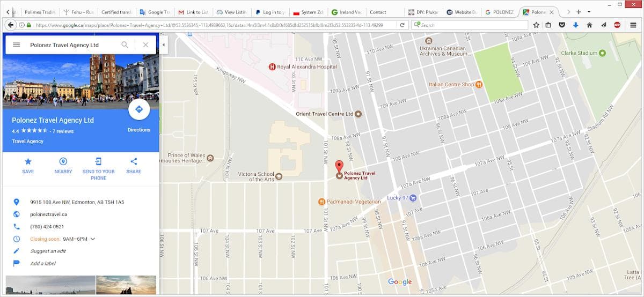Select the Lucky 97 shop marker
644x297 pixels.
tap(413, 198)
